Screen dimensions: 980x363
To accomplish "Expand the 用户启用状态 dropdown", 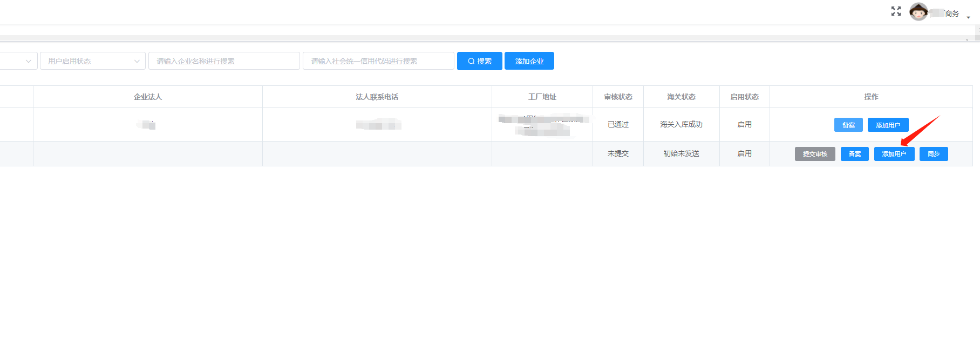I will pos(92,61).
